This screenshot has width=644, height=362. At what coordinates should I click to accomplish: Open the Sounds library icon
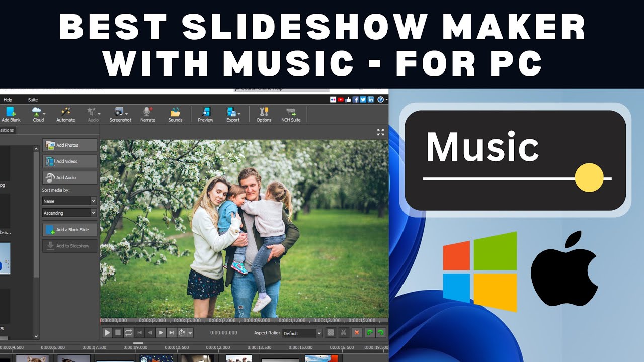coord(175,111)
